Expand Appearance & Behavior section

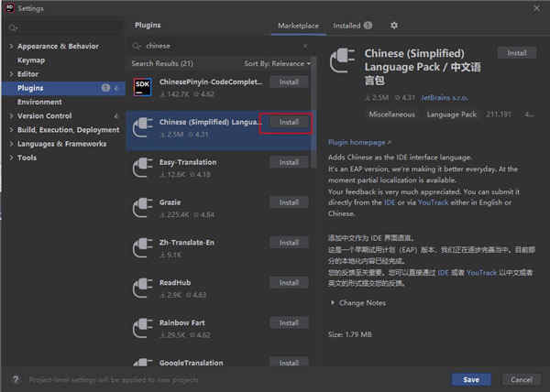point(11,46)
